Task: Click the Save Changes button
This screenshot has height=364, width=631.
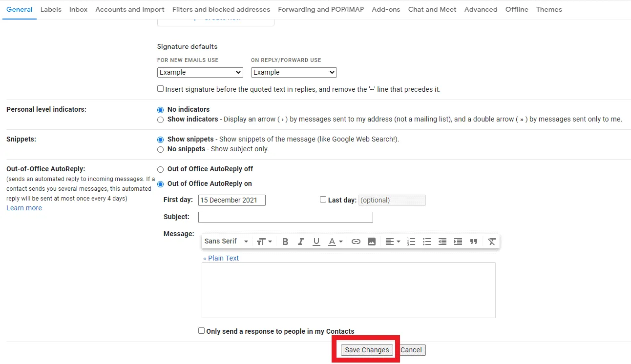Action: [366, 349]
